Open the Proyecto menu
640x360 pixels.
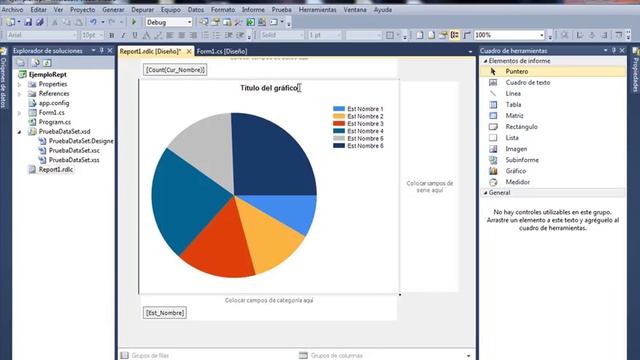pyautogui.click(x=82, y=9)
